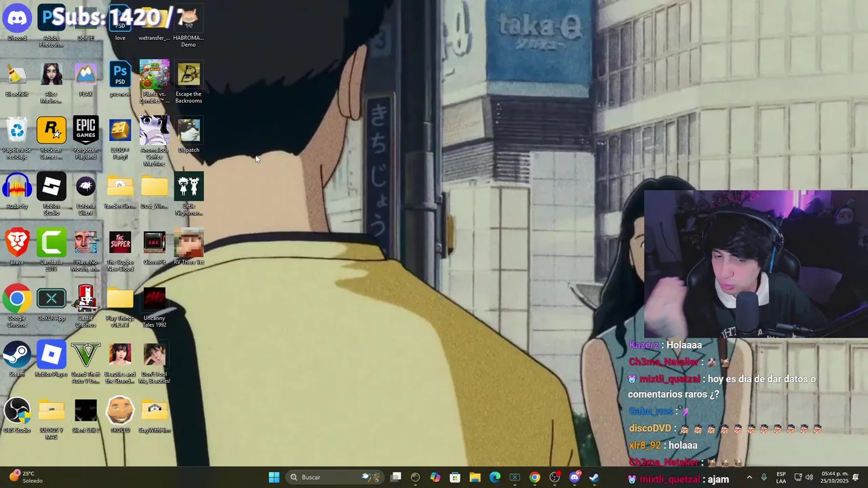Screen dimensions: 868x488
Task: Open the 25°C Soleado weather widget
Action: tap(27, 477)
